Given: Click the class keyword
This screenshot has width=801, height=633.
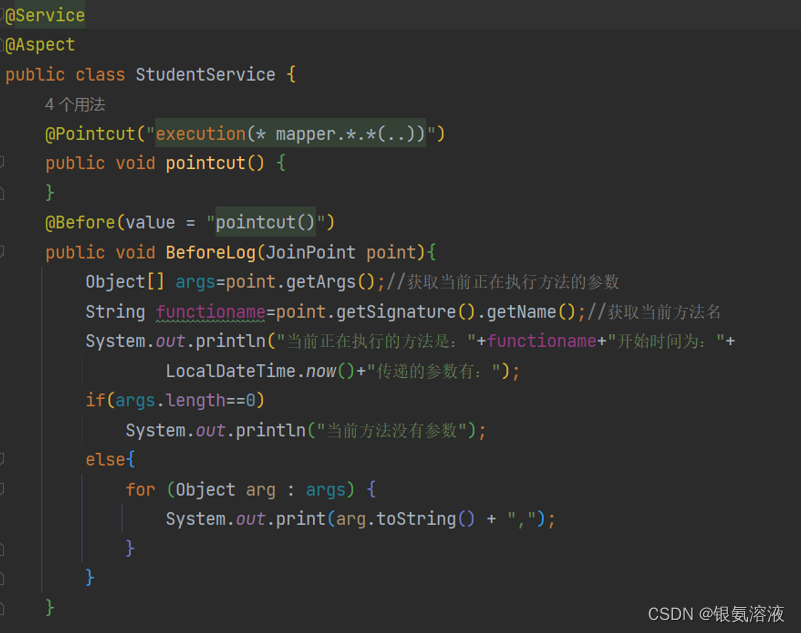Looking at the screenshot, I should [x=100, y=75].
